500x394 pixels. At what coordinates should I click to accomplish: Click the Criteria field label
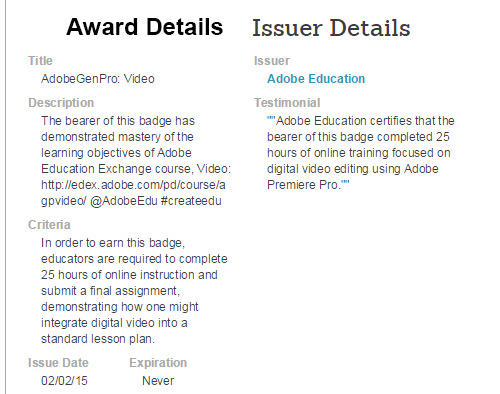(49, 225)
